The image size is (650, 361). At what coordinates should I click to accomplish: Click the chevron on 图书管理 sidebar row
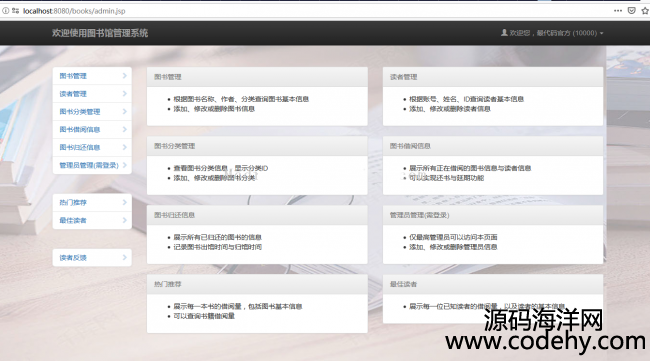124,75
